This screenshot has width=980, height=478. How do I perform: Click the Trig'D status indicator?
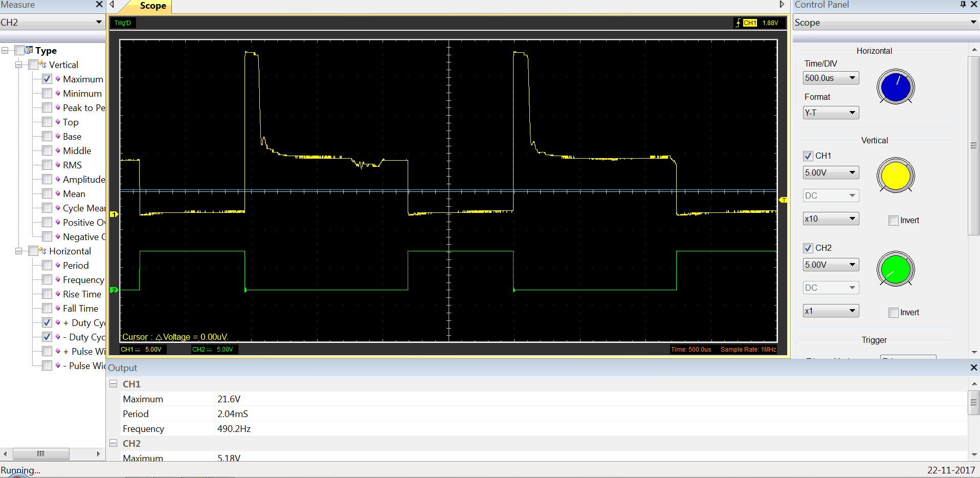(123, 23)
